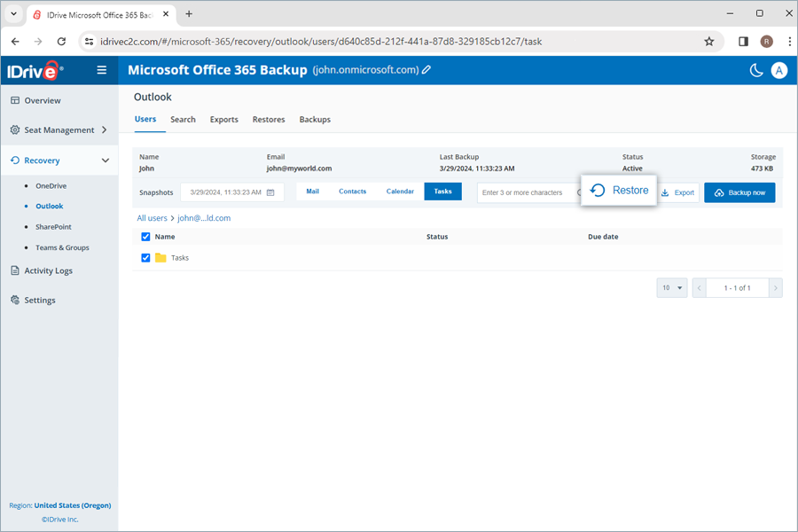
Task: Collapse the sidebar with the hamburger icon
Action: pos(102,69)
